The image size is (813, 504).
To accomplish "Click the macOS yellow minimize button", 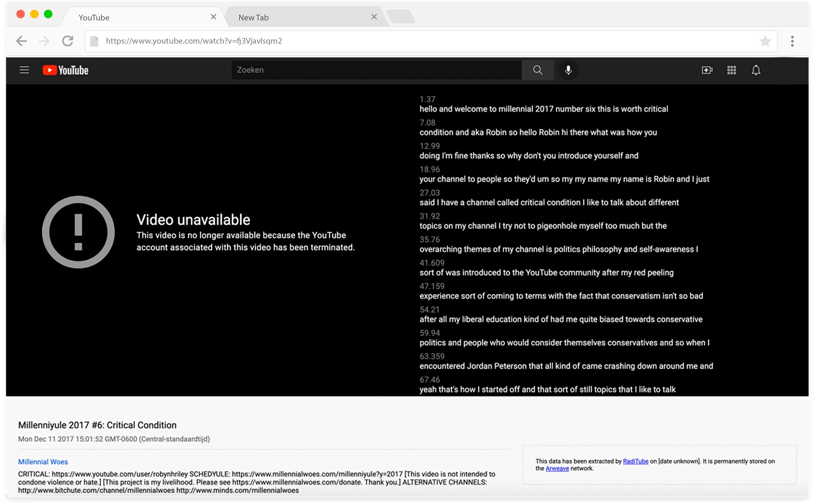I will pos(35,14).
